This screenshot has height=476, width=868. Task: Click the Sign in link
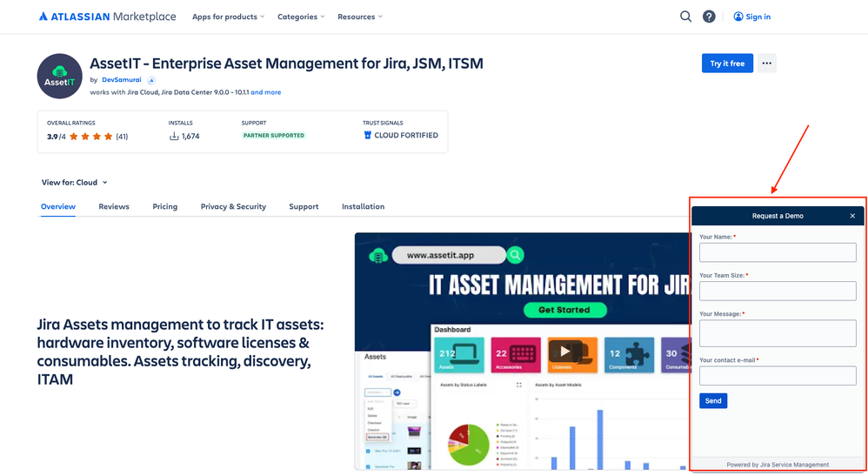coord(758,17)
